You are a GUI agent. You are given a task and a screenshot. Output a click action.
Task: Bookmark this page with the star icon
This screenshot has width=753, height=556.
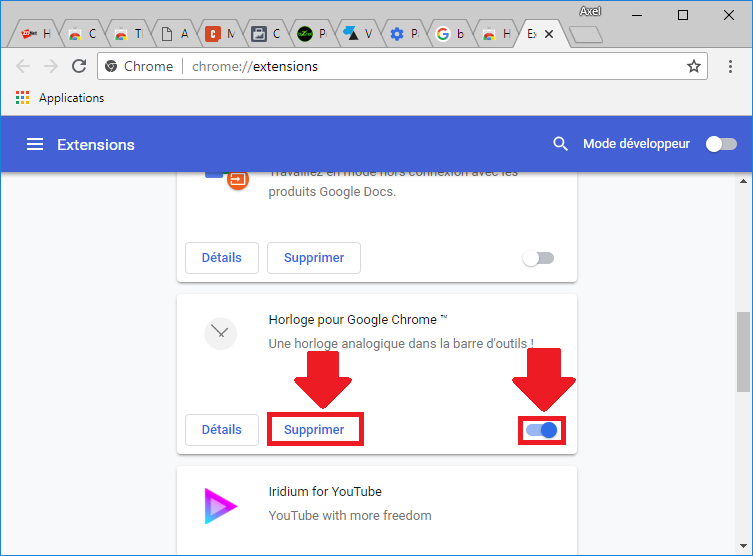pos(693,66)
